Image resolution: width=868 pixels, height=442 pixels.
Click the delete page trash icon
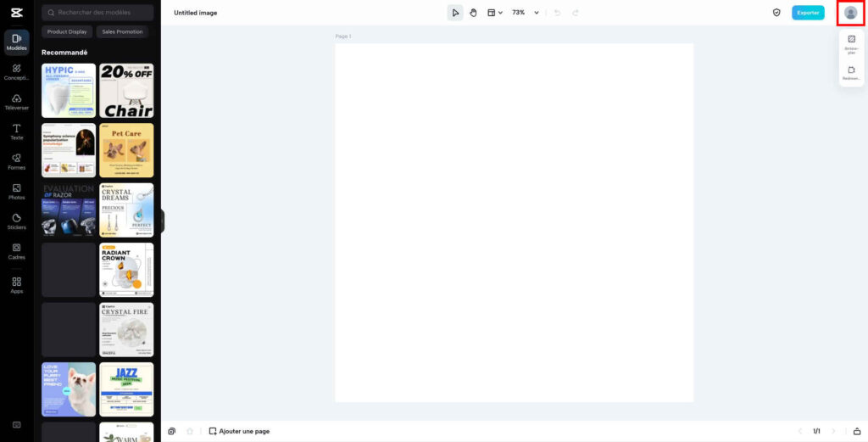[x=190, y=431]
